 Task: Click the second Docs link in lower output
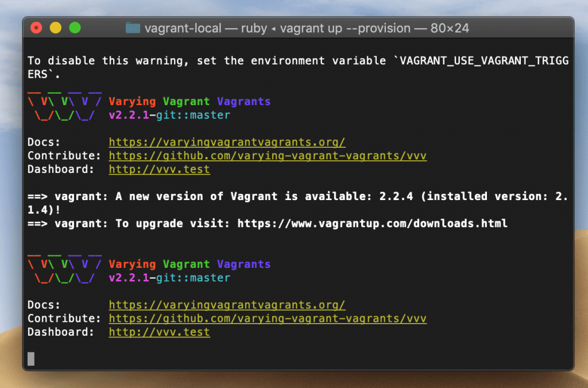tap(227, 305)
